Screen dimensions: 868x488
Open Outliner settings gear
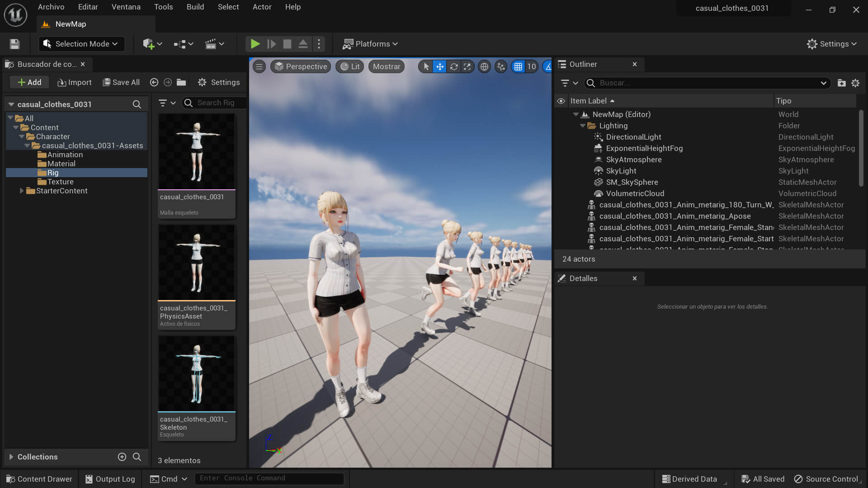[x=855, y=83]
